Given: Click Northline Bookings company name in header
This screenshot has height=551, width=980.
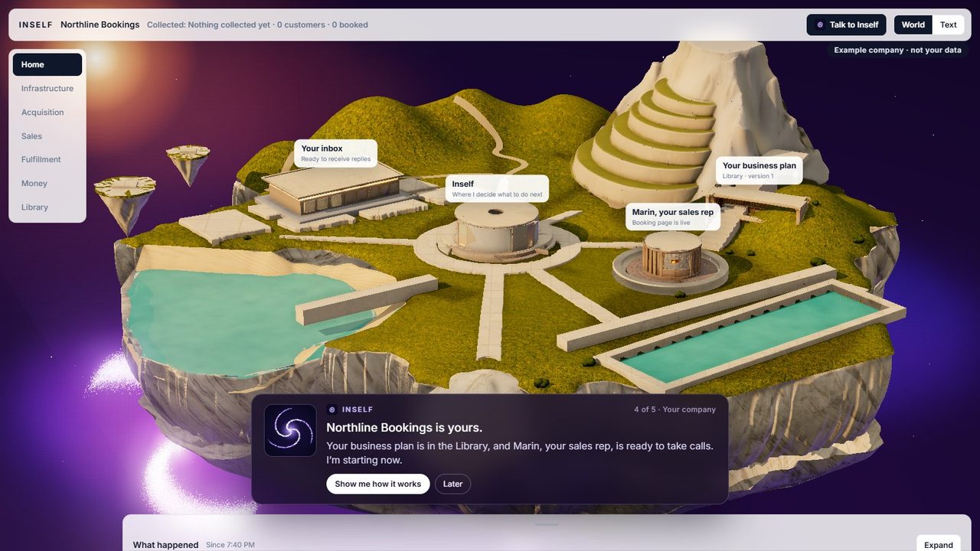Looking at the screenshot, I should 100,24.
